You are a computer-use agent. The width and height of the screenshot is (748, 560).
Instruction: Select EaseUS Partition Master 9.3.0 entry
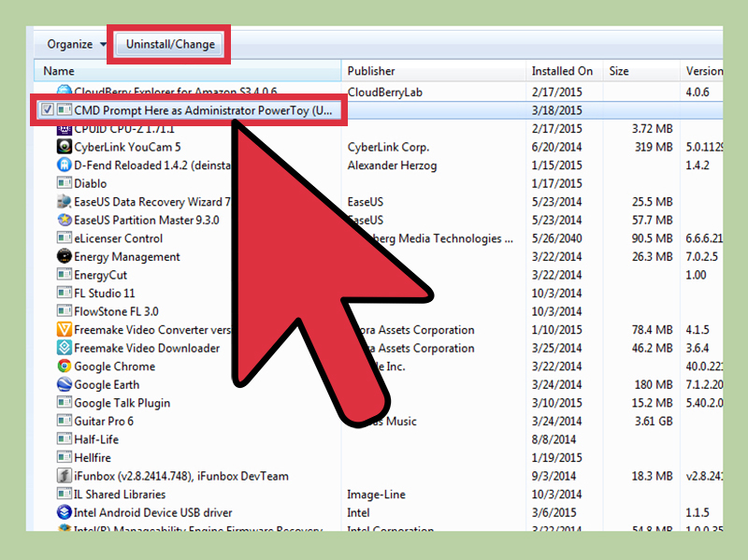tap(147, 221)
